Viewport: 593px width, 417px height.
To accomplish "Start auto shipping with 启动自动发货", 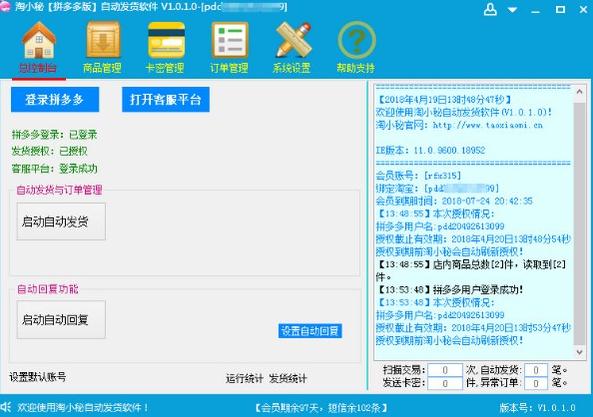I will pyautogui.click(x=61, y=222).
